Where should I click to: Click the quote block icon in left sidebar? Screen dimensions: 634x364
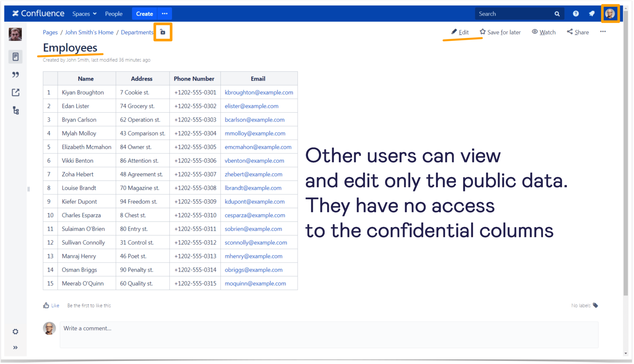15,74
